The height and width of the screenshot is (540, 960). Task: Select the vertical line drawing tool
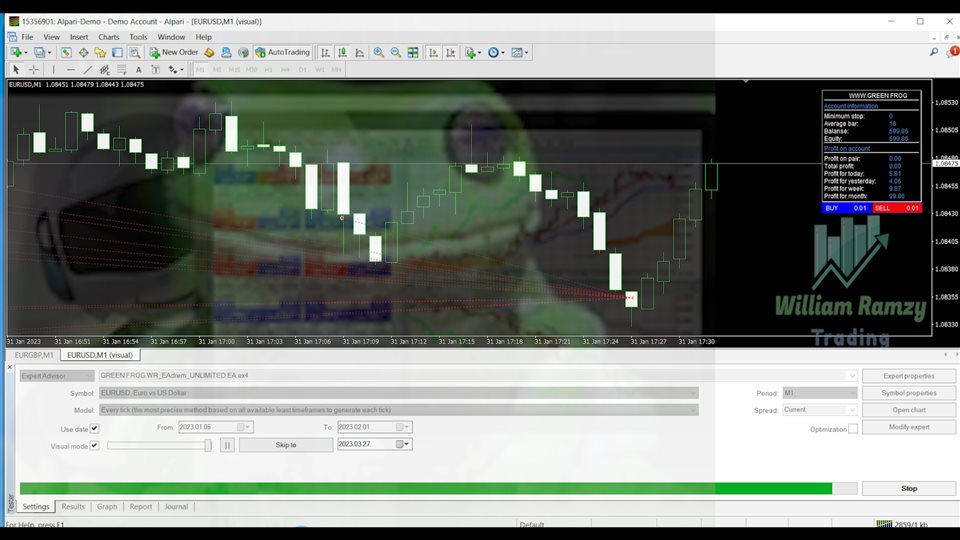[54, 70]
